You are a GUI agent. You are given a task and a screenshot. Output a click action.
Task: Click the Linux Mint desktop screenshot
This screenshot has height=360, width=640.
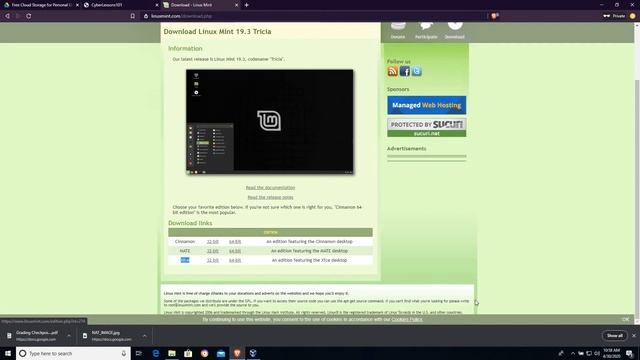point(270,122)
